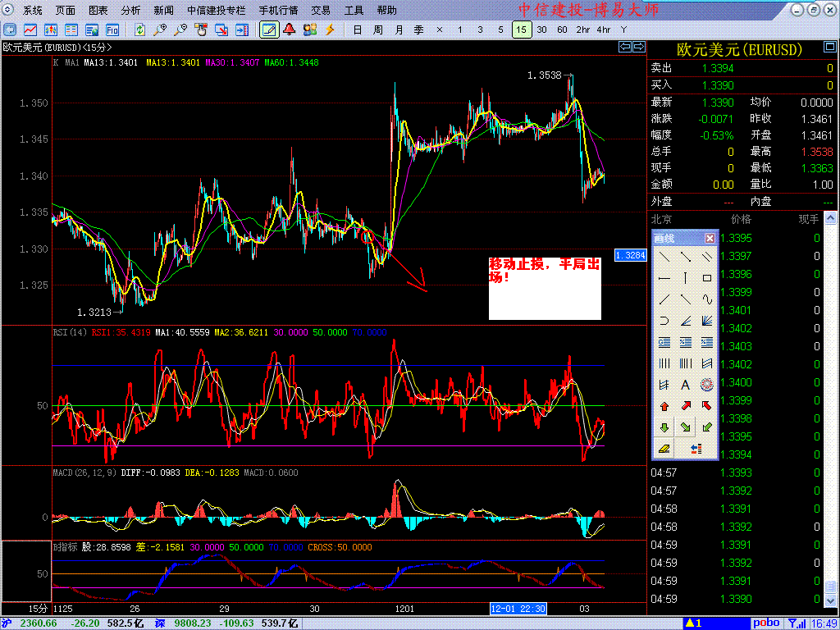Image resolution: width=840 pixels, height=630 pixels.
Task: Open the red alarm bell alert icon
Action: point(290,30)
